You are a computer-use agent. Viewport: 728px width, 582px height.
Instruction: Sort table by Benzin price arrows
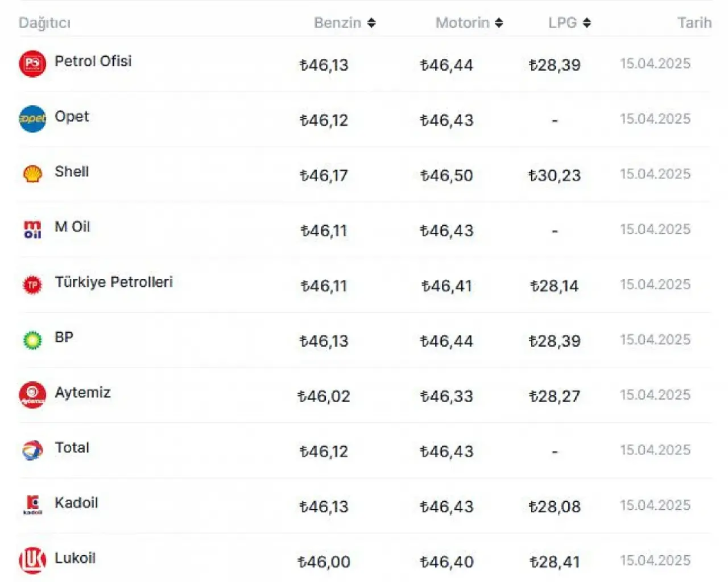371,23
